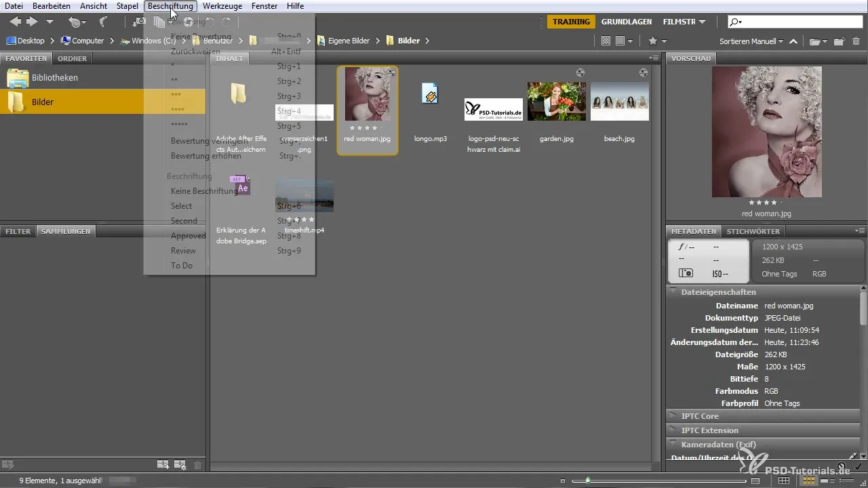Screen dimensions: 868x488
Task: Switch to details view icon
Action: click(827, 481)
